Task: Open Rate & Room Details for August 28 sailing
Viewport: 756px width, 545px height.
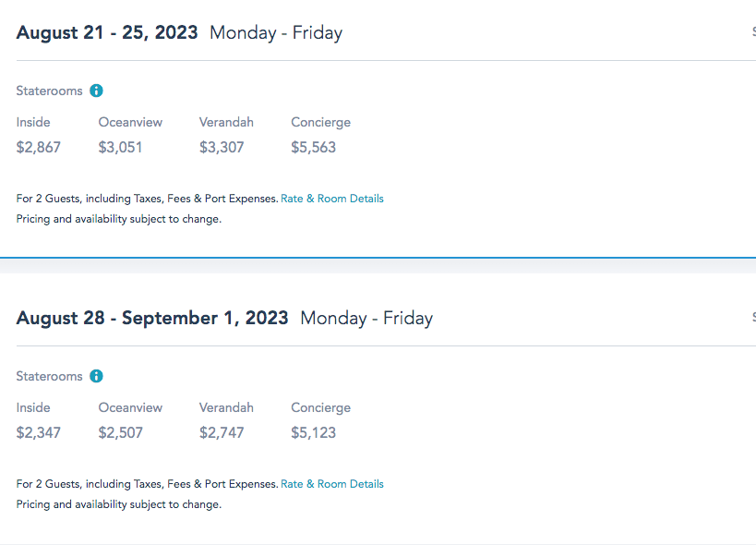Action: [x=332, y=484]
